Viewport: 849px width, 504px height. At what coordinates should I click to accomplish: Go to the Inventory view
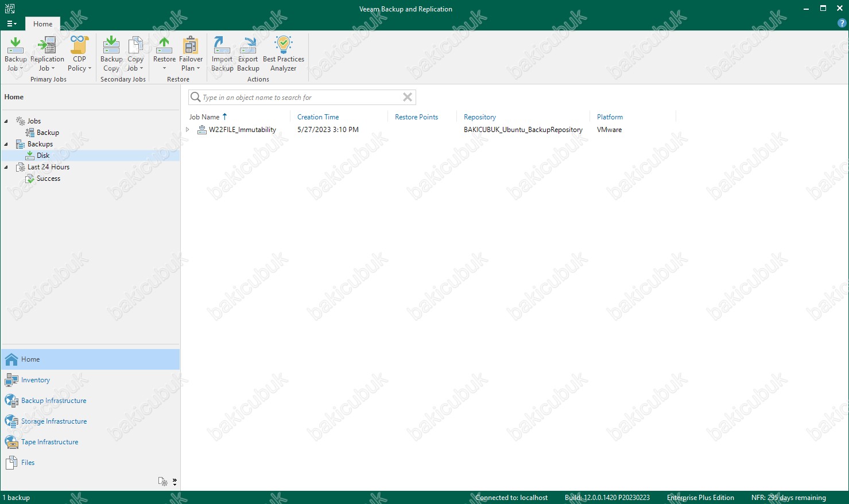pyautogui.click(x=35, y=380)
